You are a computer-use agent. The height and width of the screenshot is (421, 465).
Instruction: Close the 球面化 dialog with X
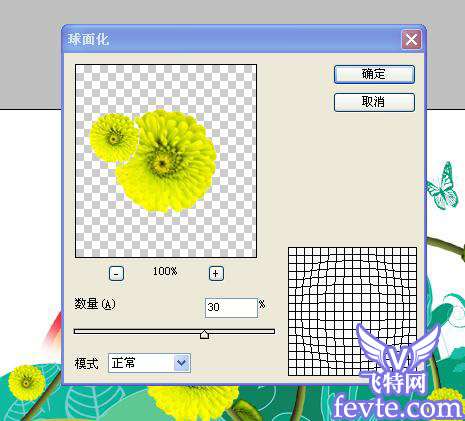(x=411, y=40)
